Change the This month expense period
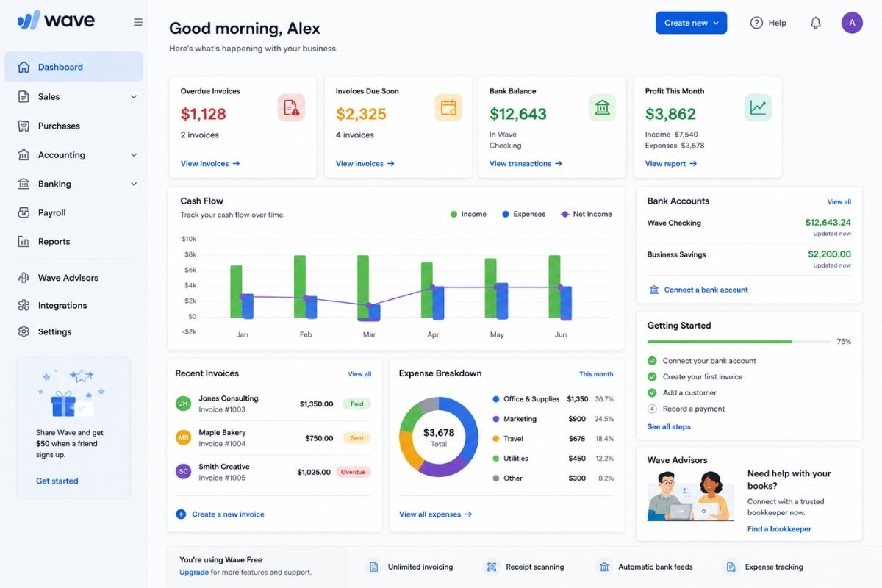 pos(596,374)
